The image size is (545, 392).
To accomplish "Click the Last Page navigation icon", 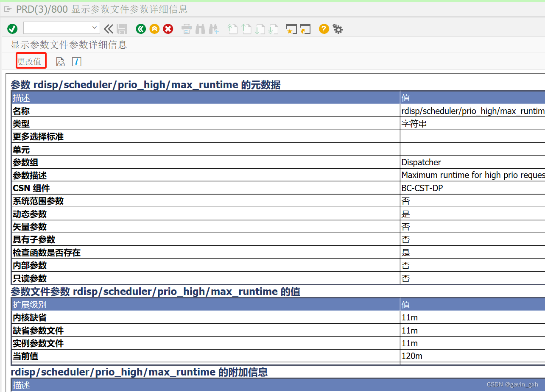I will click(273, 29).
